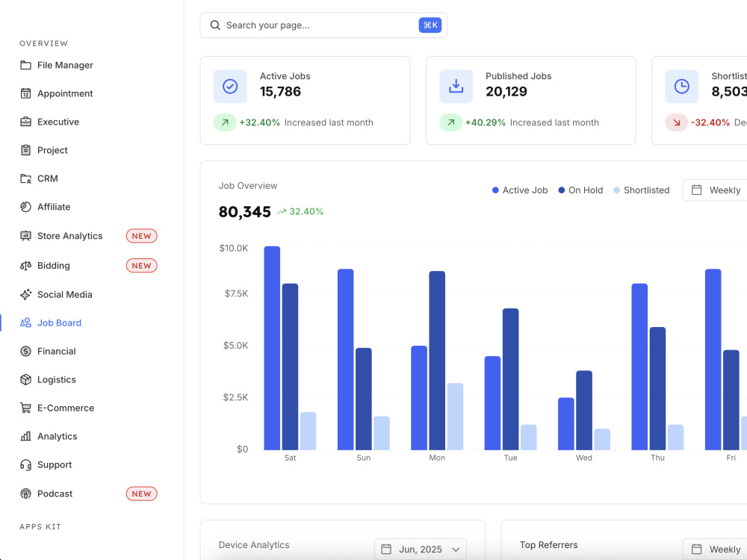Open the Jun, 2025 date dropdown
Screen dimensions: 747x560
click(x=420, y=549)
